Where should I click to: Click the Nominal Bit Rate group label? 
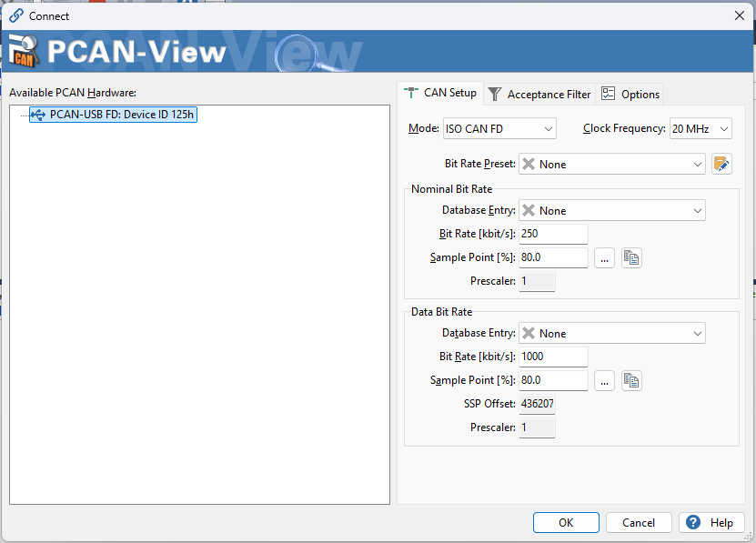452,189
